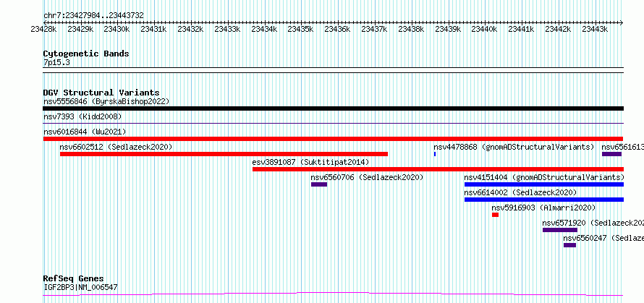Click the red nsv6016844 variant bar
644x303 pixels.
point(333,139)
